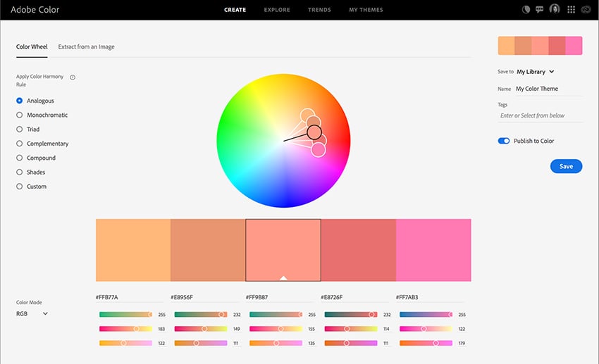Click the #FF9B87 hex value field
Viewport: 599px width, 364px height.
click(x=280, y=297)
